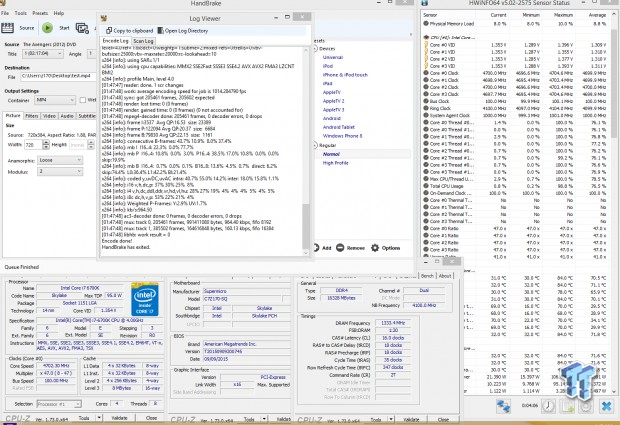The image size is (620, 425).
Task: Open the HandBrake Tools menu
Action: click(21, 13)
